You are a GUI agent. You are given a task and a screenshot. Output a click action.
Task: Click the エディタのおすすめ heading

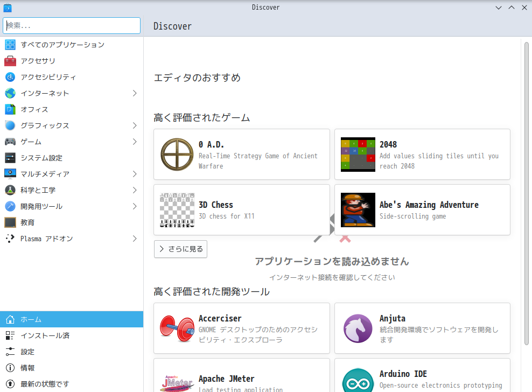197,78
